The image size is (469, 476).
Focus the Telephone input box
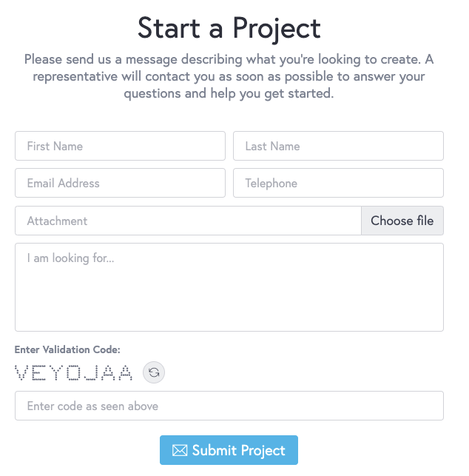(x=338, y=183)
